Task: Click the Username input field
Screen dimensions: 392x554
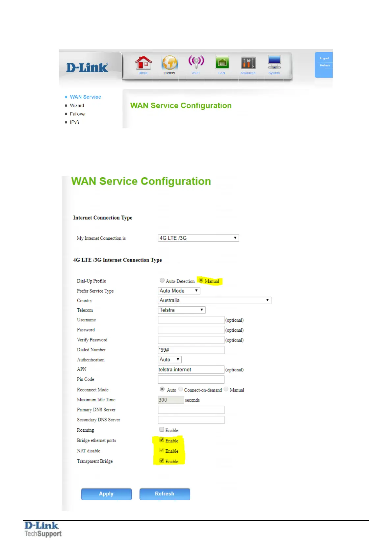Action: coord(191,320)
